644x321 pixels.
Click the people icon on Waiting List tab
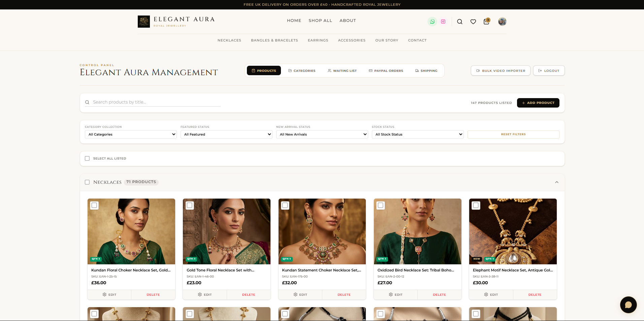pos(329,71)
